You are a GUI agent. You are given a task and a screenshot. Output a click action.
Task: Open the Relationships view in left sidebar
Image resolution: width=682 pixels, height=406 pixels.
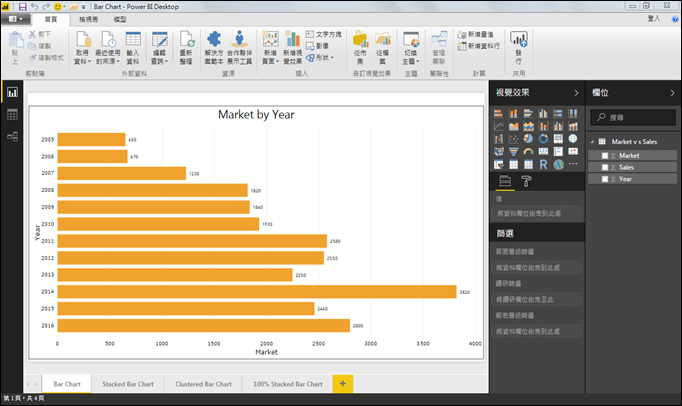[13, 138]
